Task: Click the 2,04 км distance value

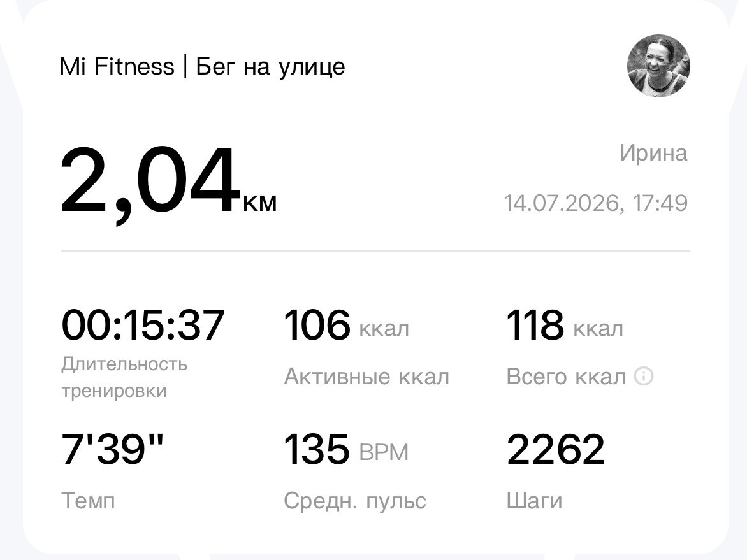Action: pyautogui.click(x=169, y=185)
